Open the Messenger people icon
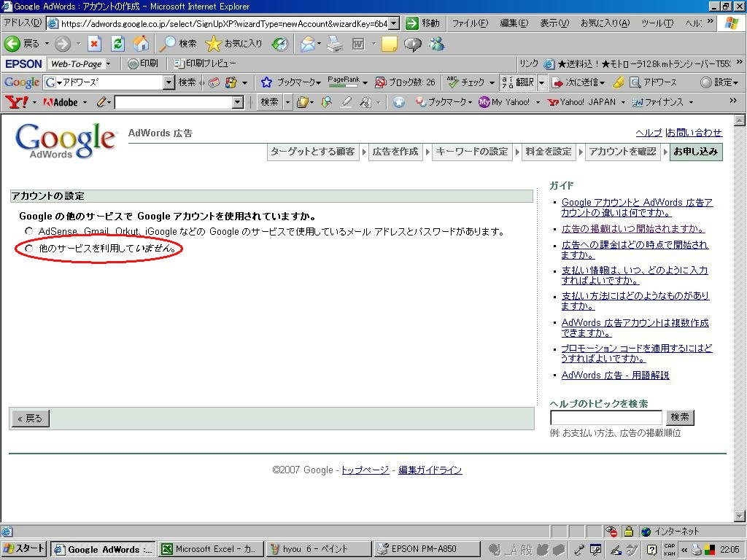This screenshot has height=560, width=747. [436, 44]
